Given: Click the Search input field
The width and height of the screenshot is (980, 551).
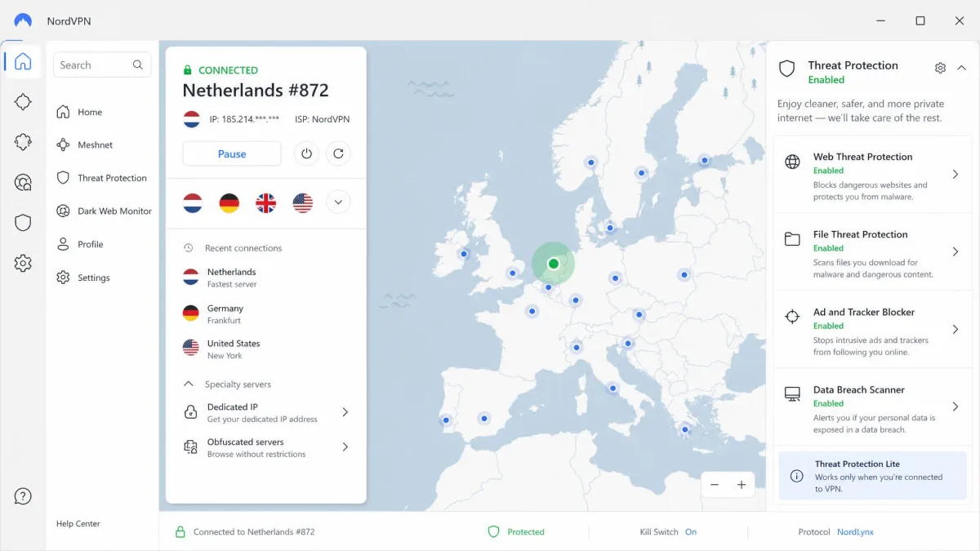Looking at the screenshot, I should pos(102,65).
